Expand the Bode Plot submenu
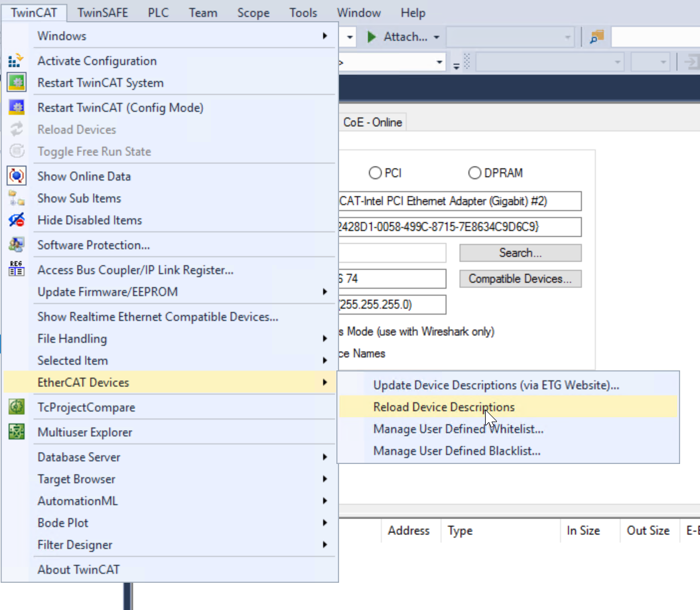This screenshot has height=610, width=700. coord(325,522)
